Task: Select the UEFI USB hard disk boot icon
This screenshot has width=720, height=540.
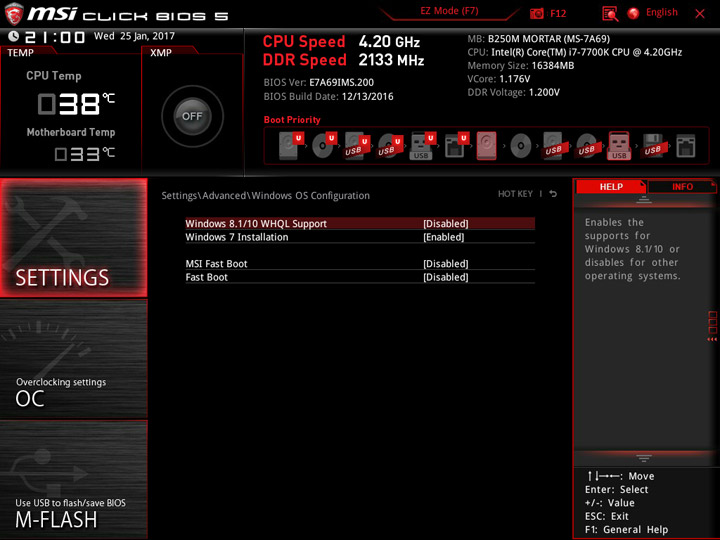Action: click(x=356, y=146)
